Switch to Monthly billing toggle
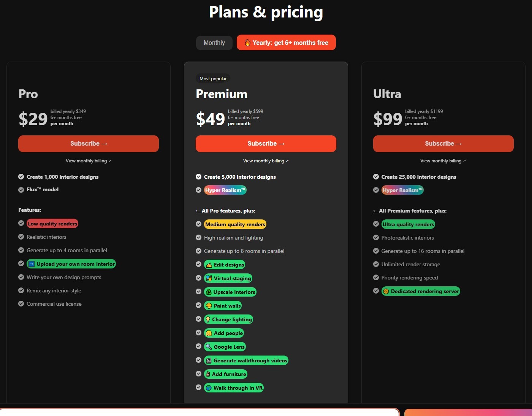The height and width of the screenshot is (416, 532). point(214,43)
